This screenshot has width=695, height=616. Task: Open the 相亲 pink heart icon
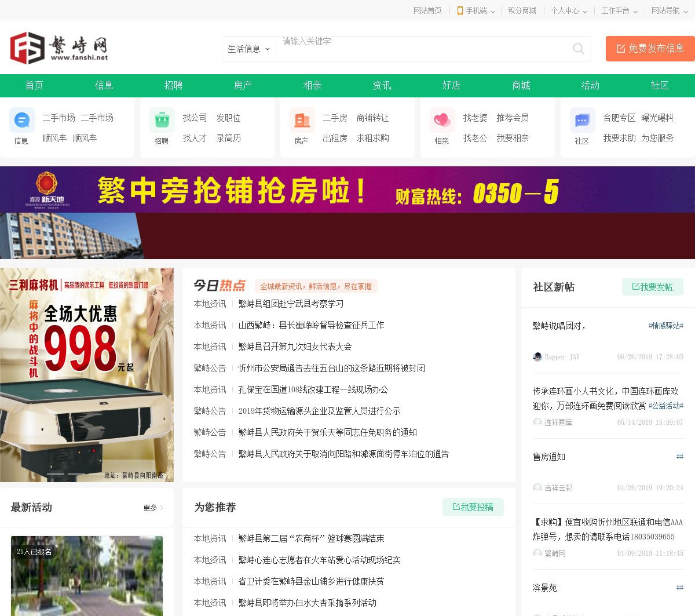pyautogui.click(x=442, y=121)
